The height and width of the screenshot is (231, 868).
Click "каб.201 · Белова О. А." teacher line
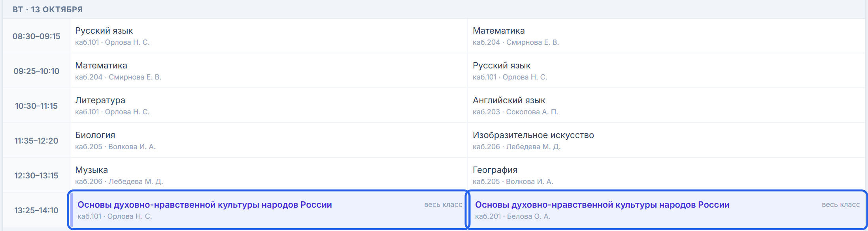pos(513,216)
